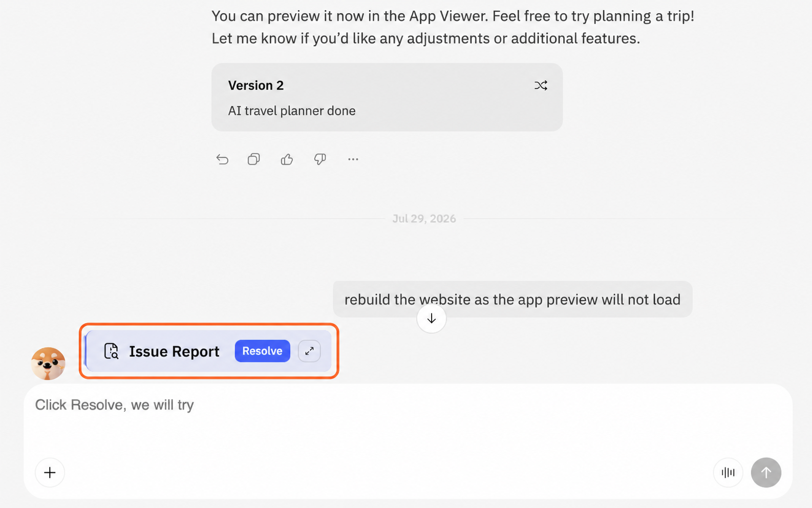Start voice input with the waveform icon
Viewport: 812px width, 508px height.
(x=728, y=472)
